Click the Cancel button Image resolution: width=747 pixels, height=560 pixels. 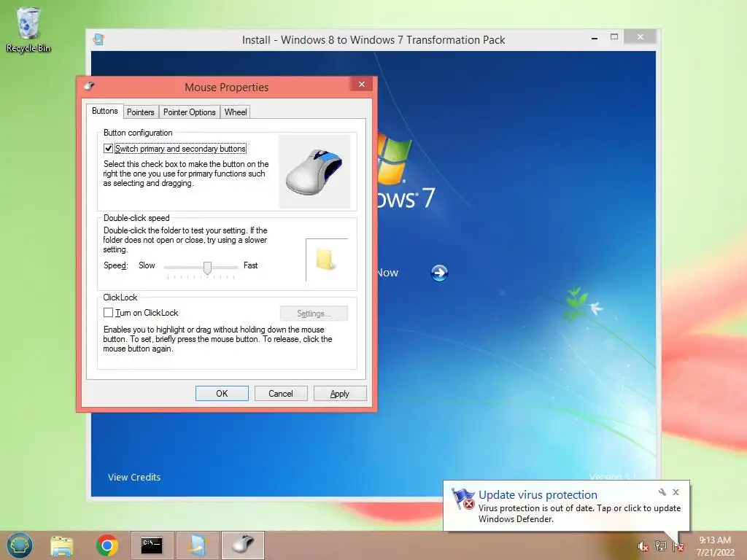[281, 393]
